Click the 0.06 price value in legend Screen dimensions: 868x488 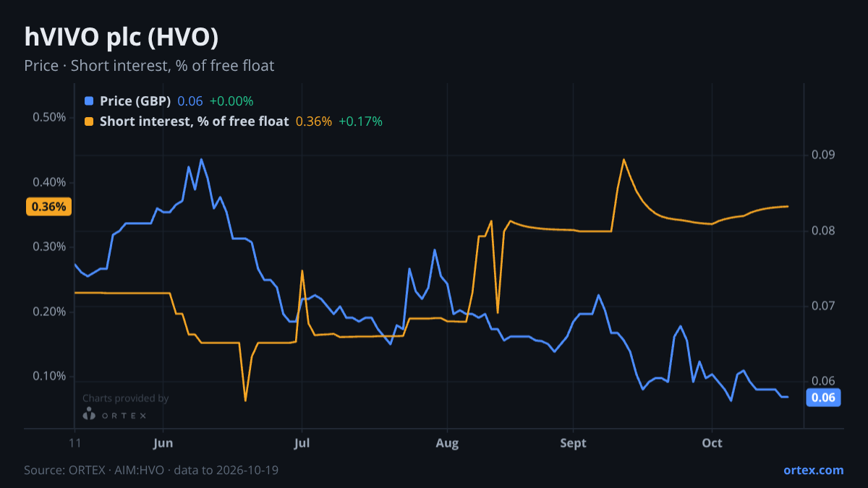[190, 101]
